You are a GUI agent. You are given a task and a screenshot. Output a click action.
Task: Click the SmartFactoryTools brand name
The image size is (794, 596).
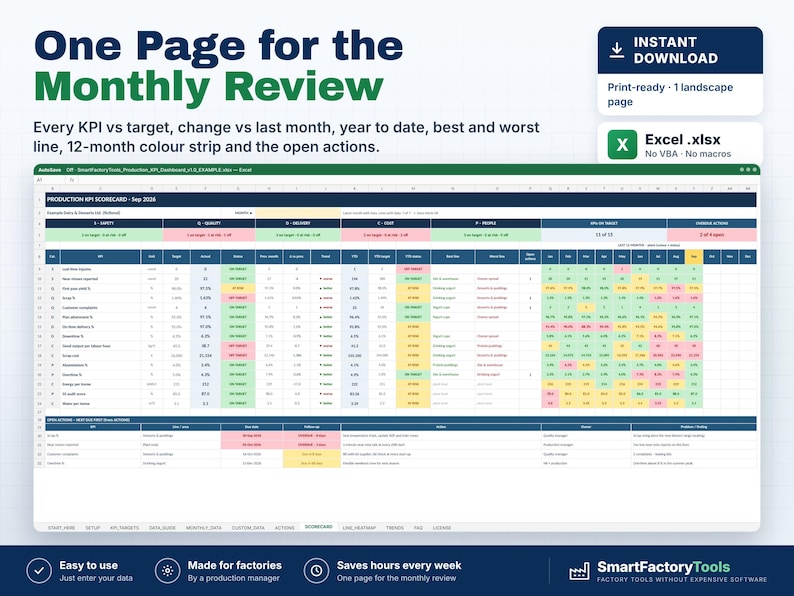(x=663, y=567)
